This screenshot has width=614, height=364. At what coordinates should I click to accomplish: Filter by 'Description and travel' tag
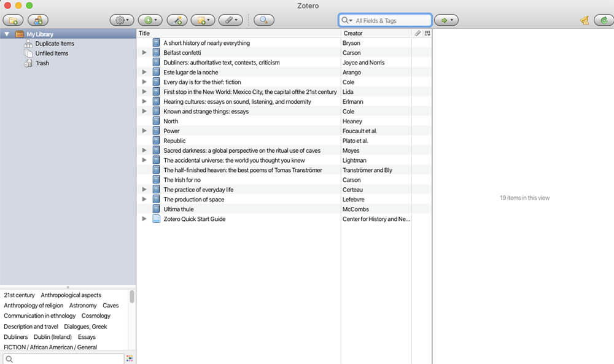click(31, 327)
